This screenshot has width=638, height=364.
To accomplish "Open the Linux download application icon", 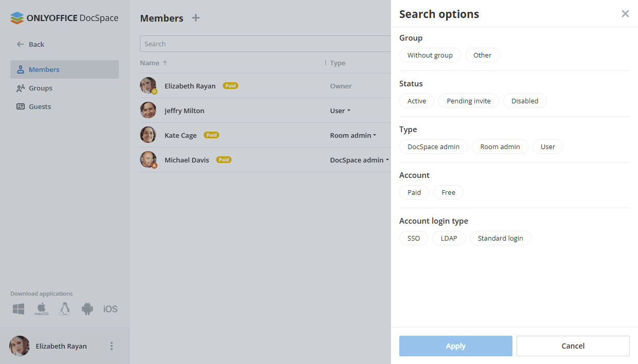I will pyautogui.click(x=64, y=309).
